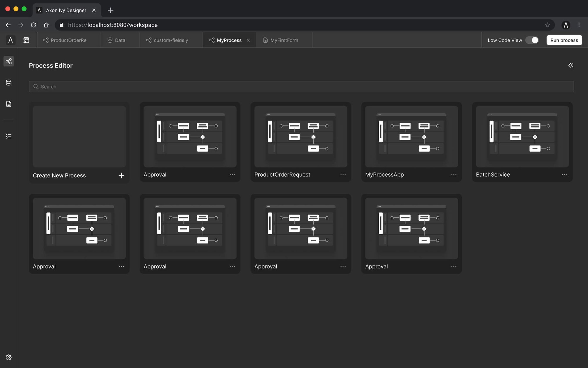This screenshot has width=588, height=368.
Task: Switch to the MyFirstForm tab
Action: pyautogui.click(x=284, y=40)
